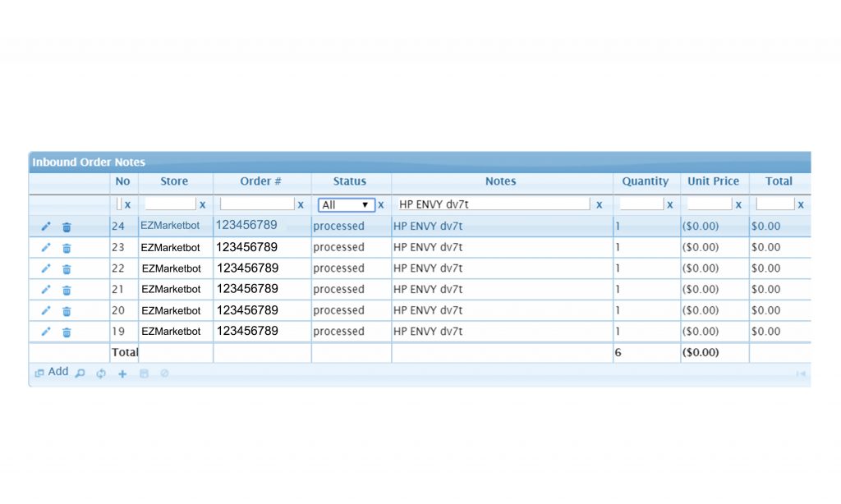841x504 pixels.
Task: Sort by the Unit Price column header
Action: 714,181
